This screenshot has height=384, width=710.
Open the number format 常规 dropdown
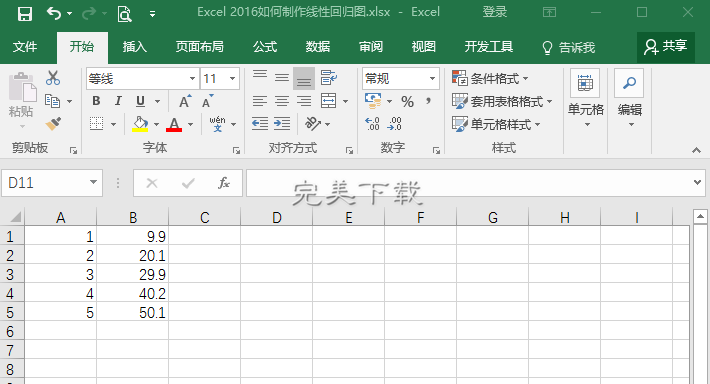[432, 79]
